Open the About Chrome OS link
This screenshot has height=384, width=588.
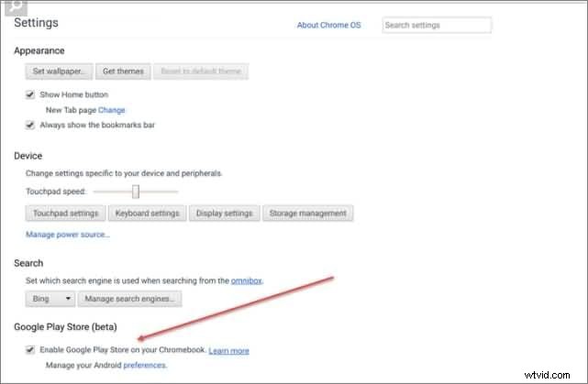tap(329, 25)
